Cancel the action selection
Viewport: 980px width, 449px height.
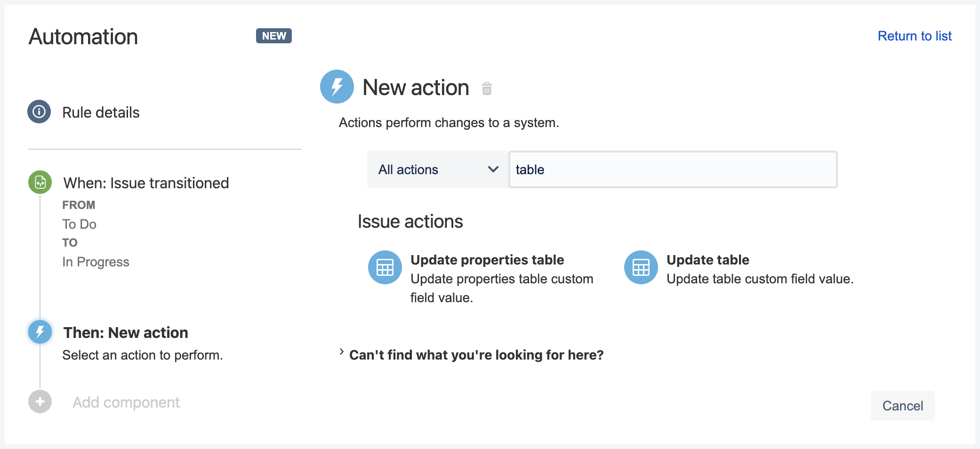coord(902,405)
